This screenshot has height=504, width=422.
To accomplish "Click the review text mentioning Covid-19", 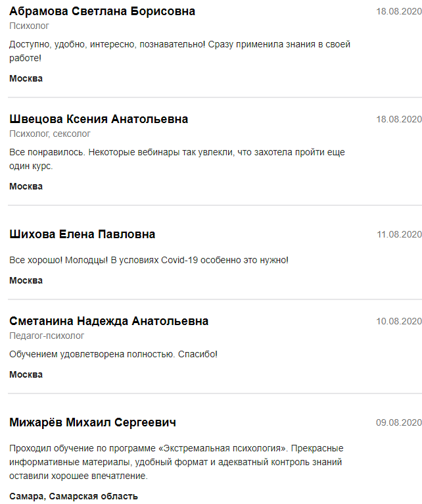I will tap(149, 260).
